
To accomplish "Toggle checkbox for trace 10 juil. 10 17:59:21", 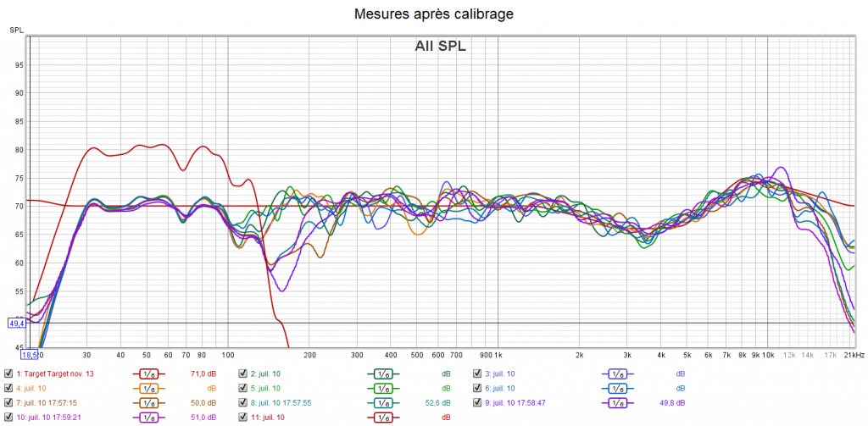I will click(8, 418).
